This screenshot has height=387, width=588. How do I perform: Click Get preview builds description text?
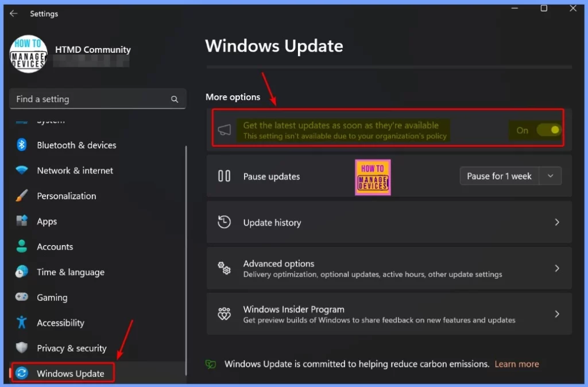pos(379,320)
